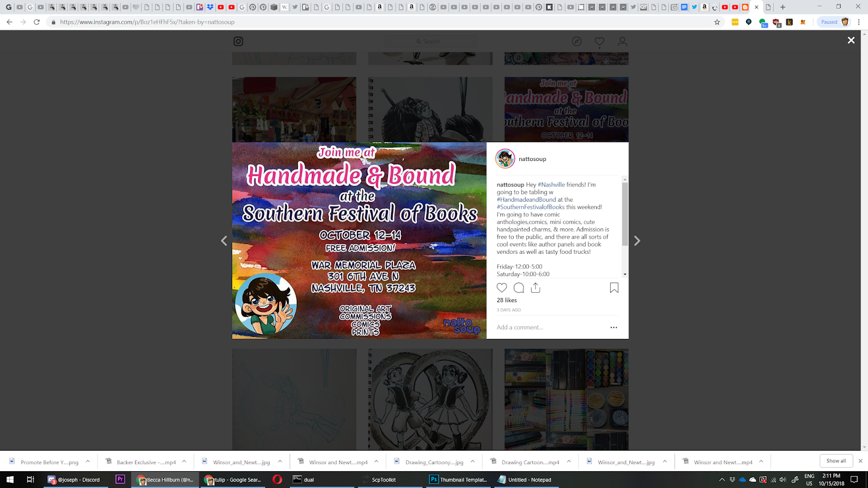The height and width of the screenshot is (488, 868).
Task: Save the post with the bookmark icon
Action: (x=614, y=288)
